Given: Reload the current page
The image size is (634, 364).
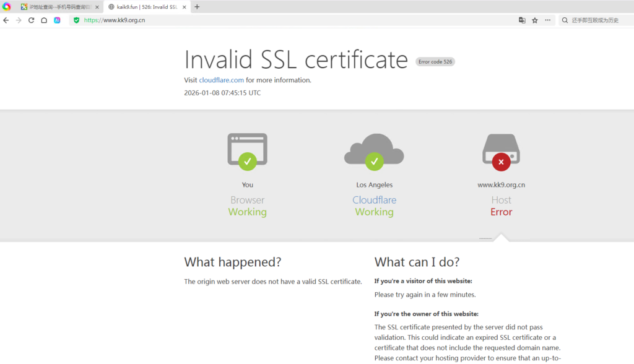Looking at the screenshot, I should coord(31,20).
